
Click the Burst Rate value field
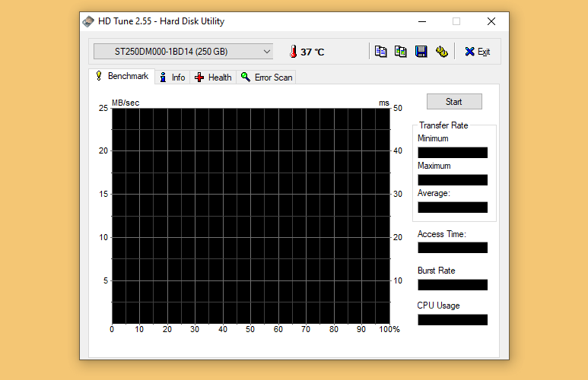click(x=453, y=285)
